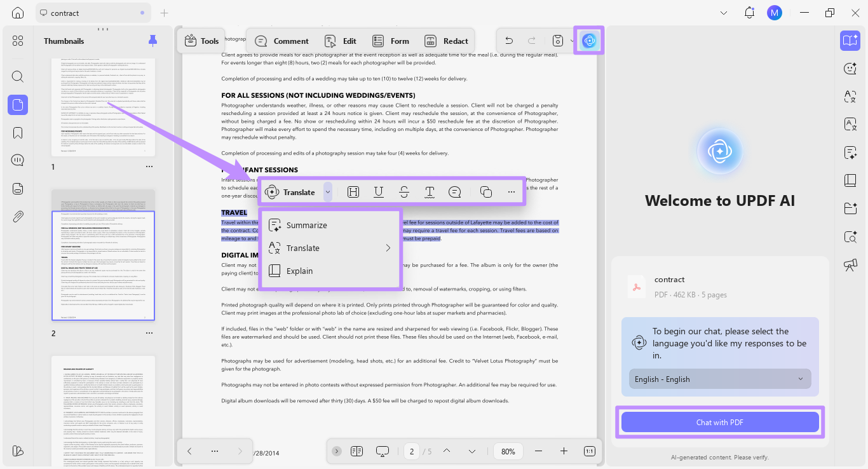Click the Chat with PDF button
868x469 pixels.
coord(720,422)
